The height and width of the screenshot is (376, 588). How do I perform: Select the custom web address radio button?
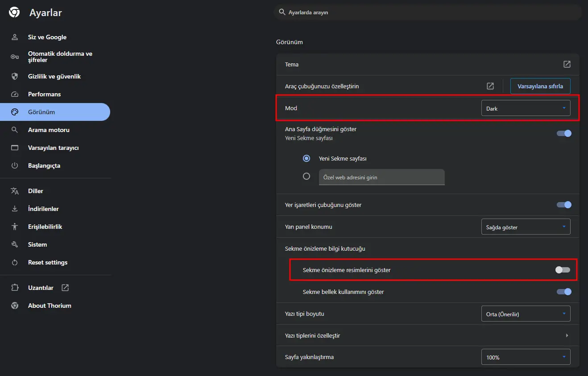[306, 176]
